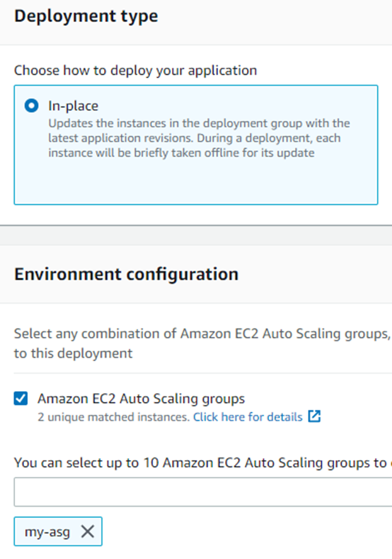Click the to this deployment text line
The image size is (392, 559).
click(x=73, y=353)
